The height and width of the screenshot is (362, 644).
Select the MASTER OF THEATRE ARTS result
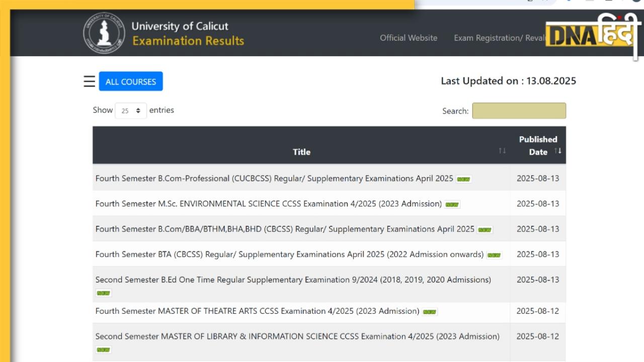point(257,311)
